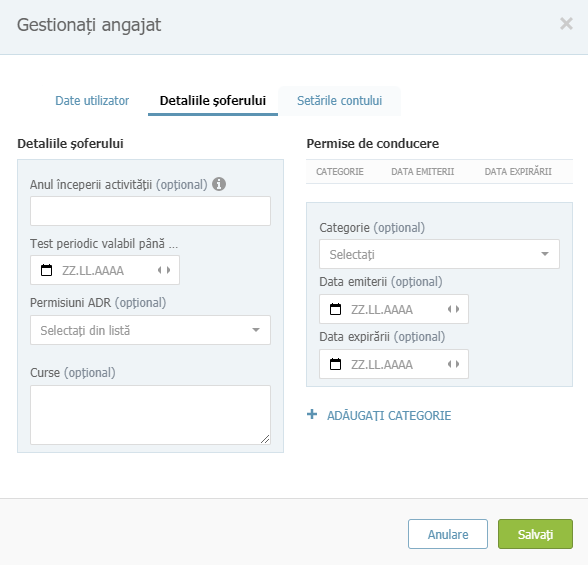Close the Gestionați angajat dialog
This screenshot has height=565, width=588.
pyautogui.click(x=566, y=24)
